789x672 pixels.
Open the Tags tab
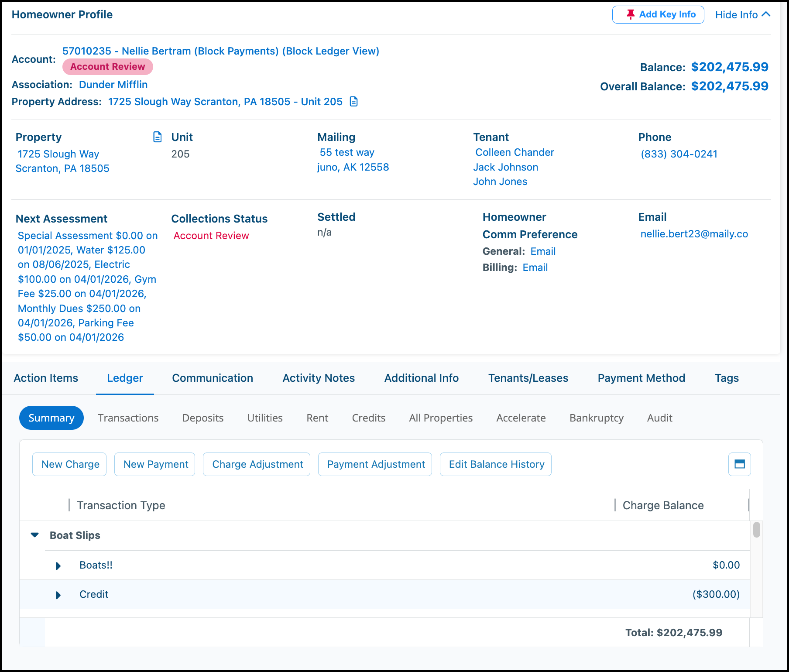[727, 378]
